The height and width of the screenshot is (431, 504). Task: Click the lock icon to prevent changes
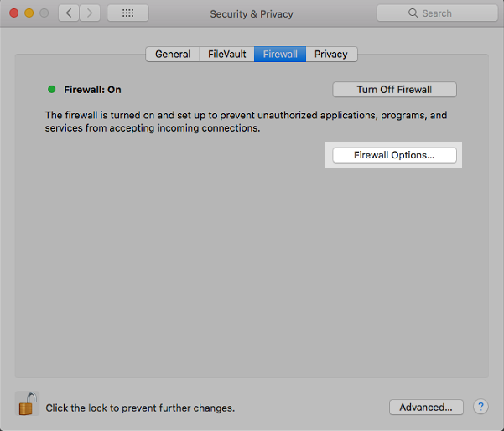pos(27,404)
